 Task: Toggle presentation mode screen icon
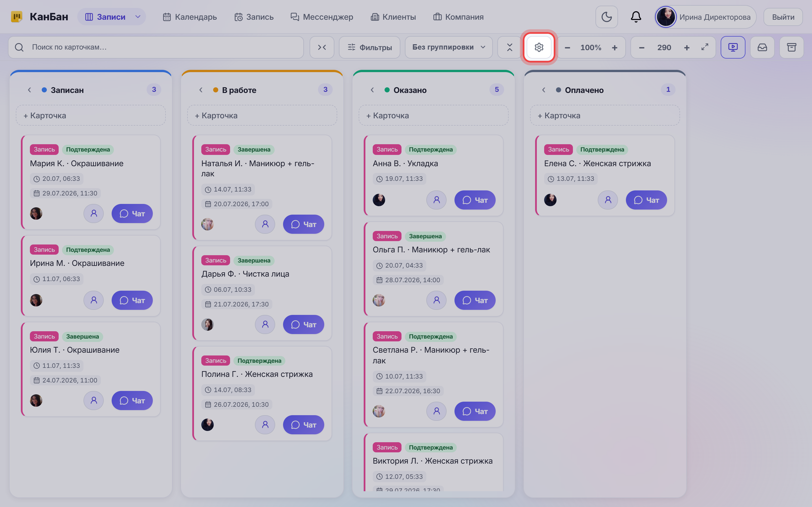(x=733, y=47)
